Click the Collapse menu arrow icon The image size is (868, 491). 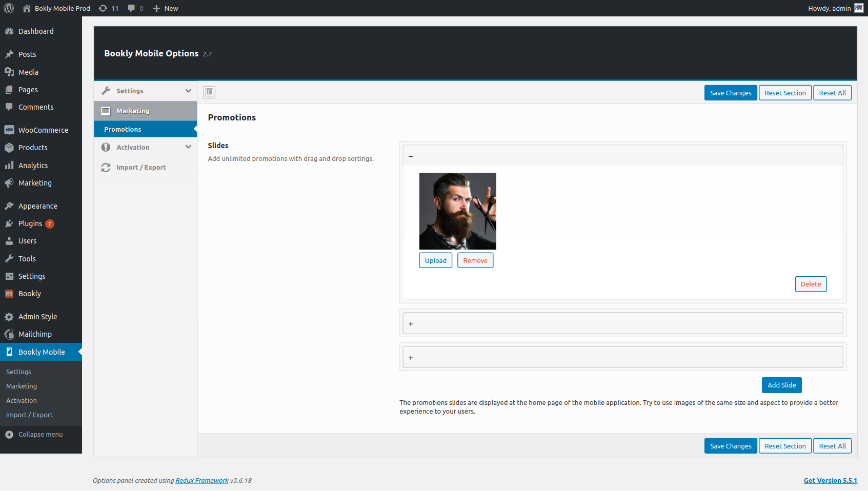[x=9, y=434]
